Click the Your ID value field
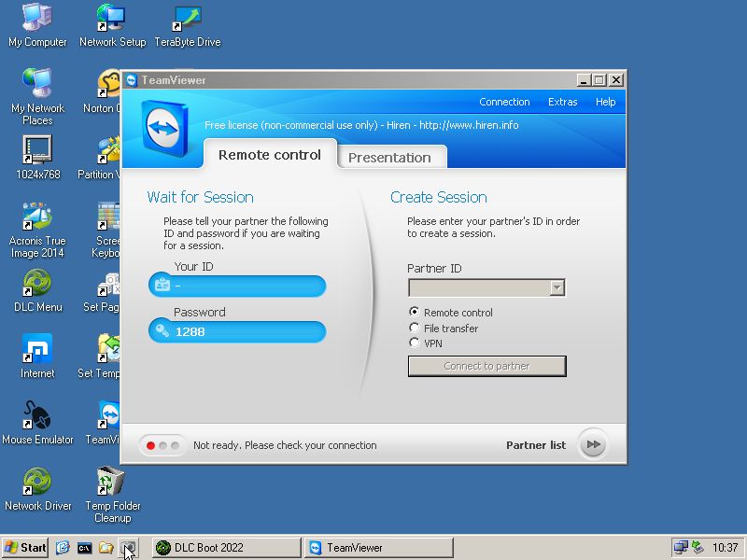The height and width of the screenshot is (560, 747). point(237,286)
